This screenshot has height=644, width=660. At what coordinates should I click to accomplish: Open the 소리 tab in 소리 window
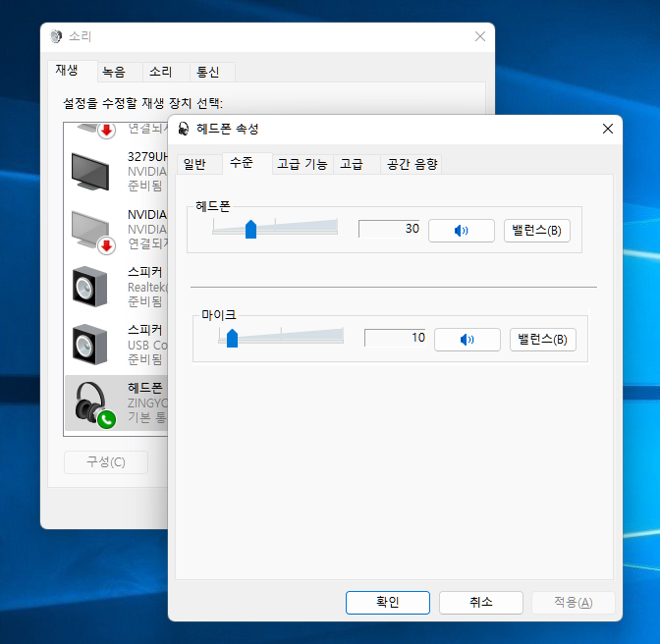coord(166,72)
